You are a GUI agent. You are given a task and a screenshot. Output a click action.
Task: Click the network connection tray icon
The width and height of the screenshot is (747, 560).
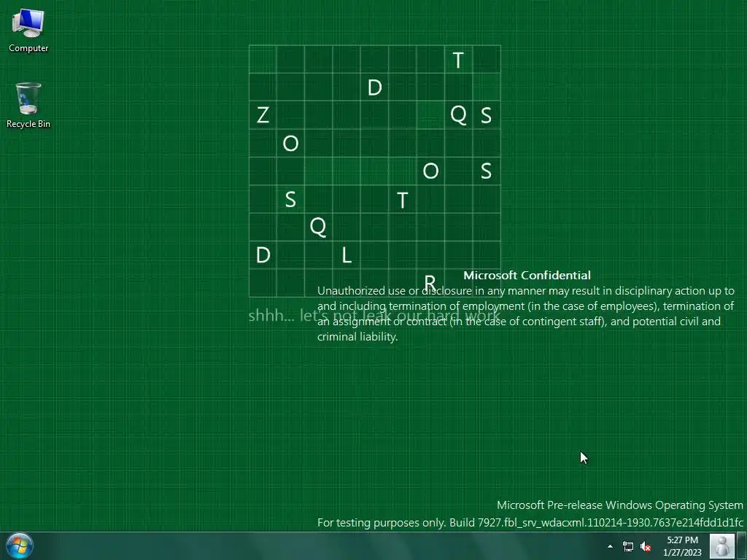click(x=628, y=546)
